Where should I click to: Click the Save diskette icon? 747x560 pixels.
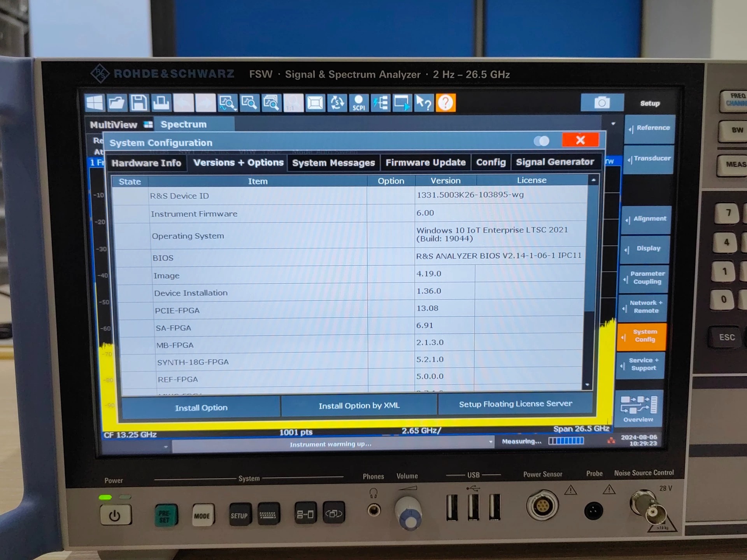139,103
